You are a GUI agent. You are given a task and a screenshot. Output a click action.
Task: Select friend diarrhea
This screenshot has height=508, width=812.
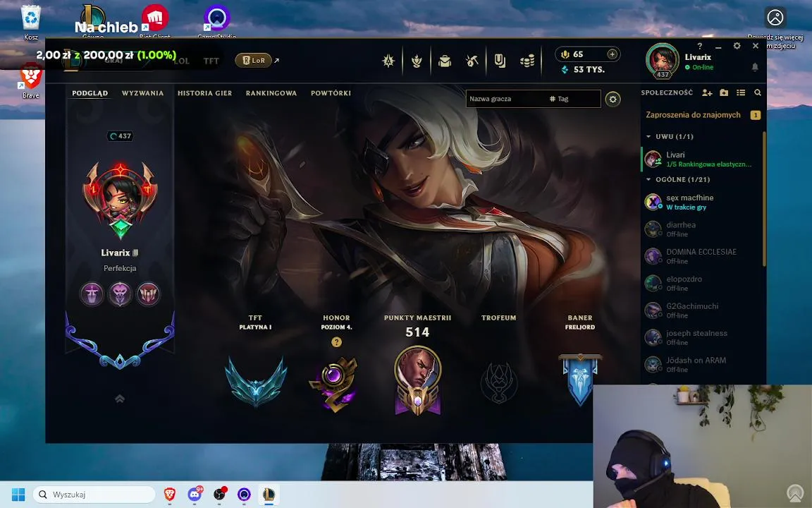click(x=702, y=229)
